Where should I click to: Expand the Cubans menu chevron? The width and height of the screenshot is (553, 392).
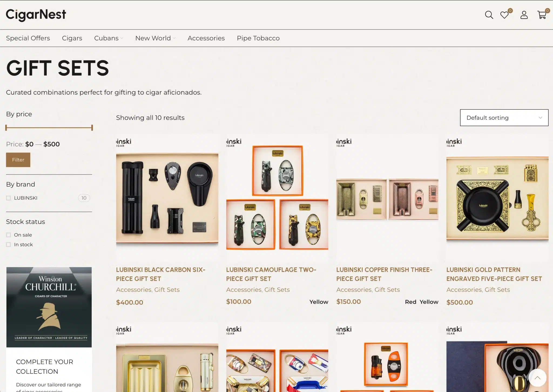[x=122, y=38]
